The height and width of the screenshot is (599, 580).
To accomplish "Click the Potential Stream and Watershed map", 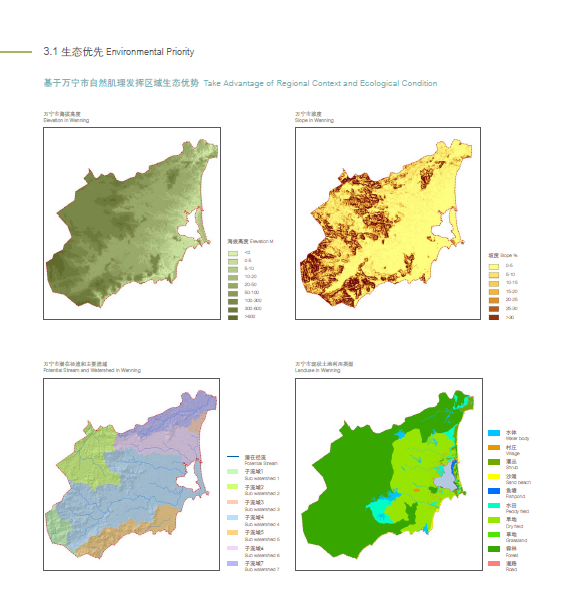I will (x=131, y=474).
